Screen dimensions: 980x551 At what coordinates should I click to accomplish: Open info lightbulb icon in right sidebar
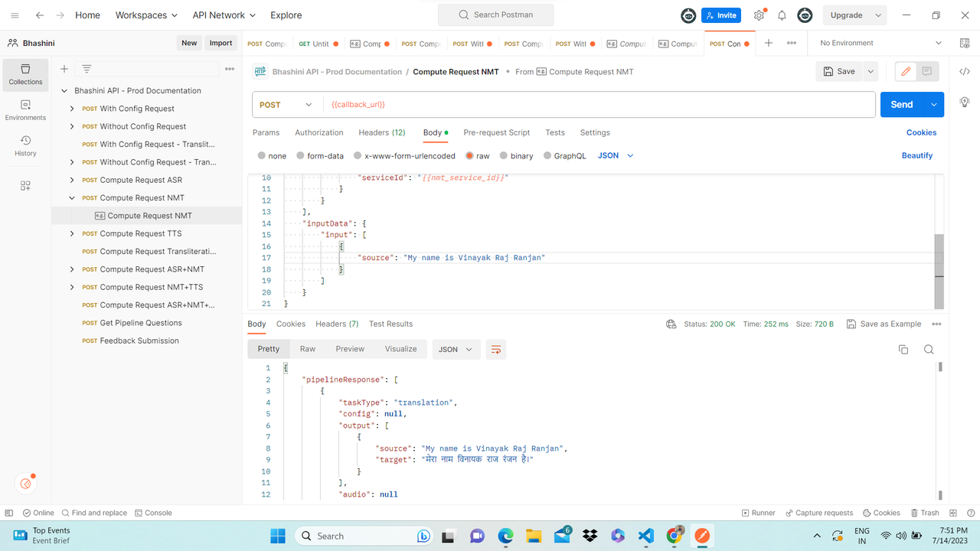click(965, 103)
